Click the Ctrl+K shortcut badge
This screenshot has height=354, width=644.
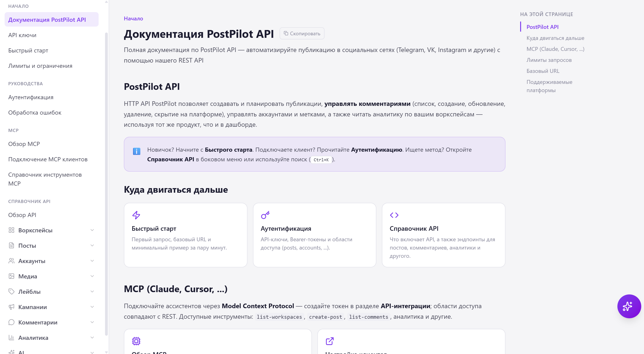pyautogui.click(x=321, y=160)
